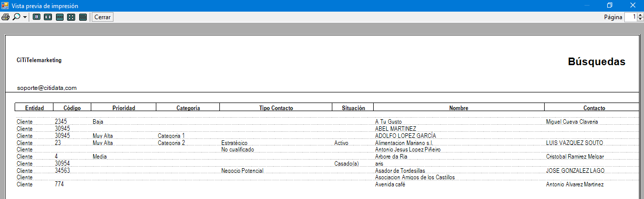Click soporte@citidata.com email text
The height and width of the screenshot is (199, 644).
coord(46,88)
